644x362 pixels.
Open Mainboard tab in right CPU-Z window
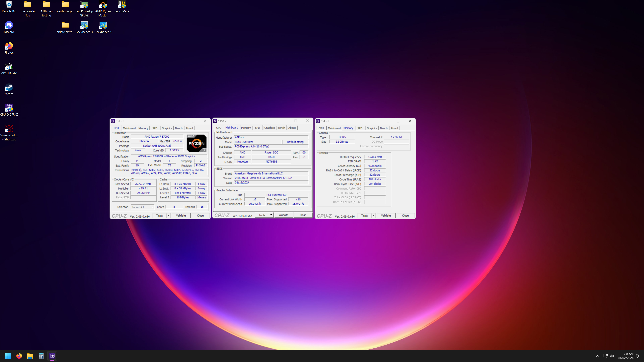pyautogui.click(x=334, y=128)
